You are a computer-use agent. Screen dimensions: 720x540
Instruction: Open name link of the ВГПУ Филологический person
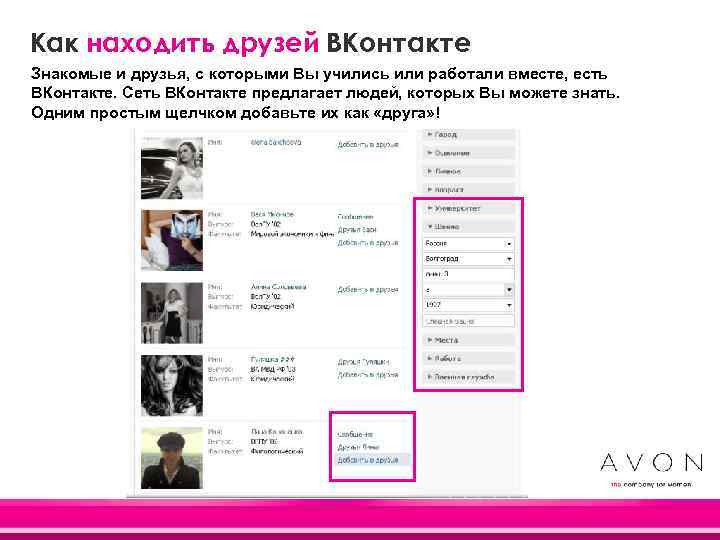(x=277, y=432)
